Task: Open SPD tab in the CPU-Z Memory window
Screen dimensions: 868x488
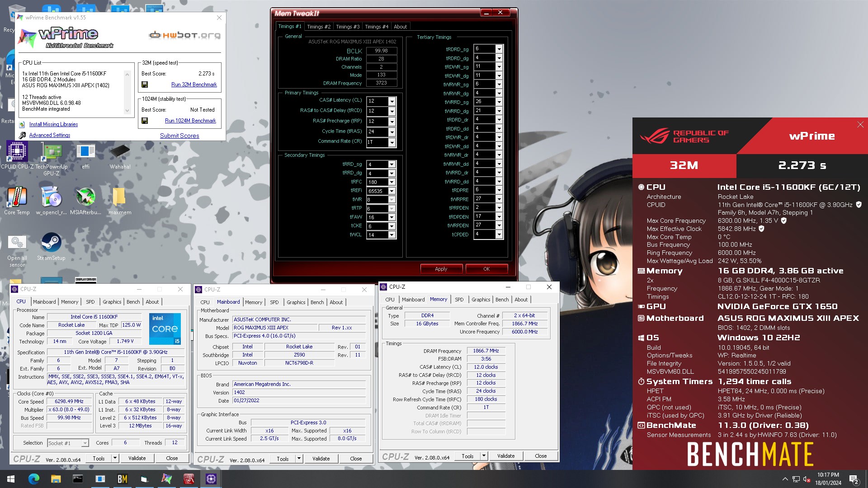Action: coord(459,300)
